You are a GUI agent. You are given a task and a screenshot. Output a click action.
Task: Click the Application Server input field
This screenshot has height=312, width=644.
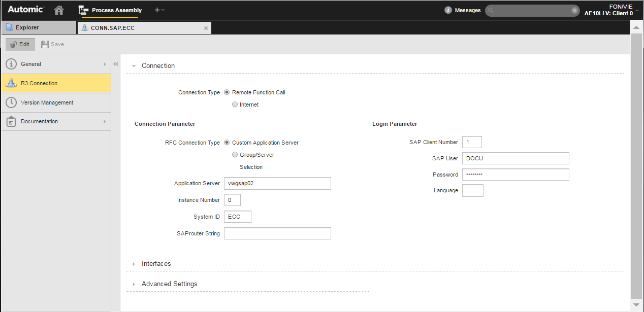[x=277, y=184]
